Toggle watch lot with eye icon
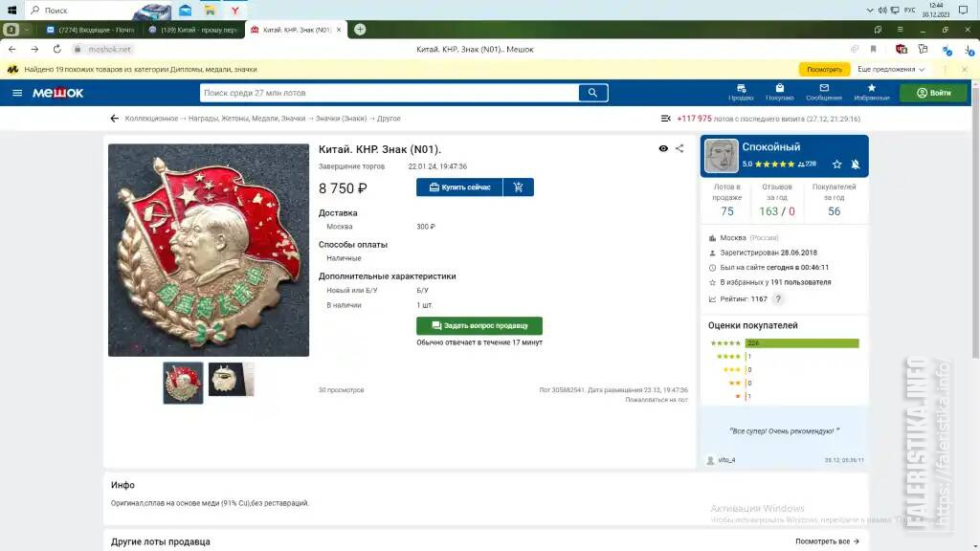 point(663,148)
